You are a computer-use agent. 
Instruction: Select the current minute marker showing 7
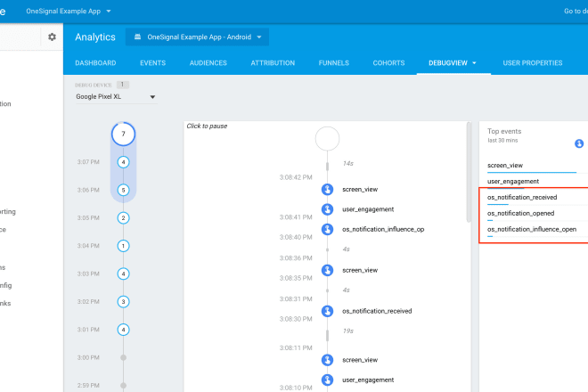coord(123,134)
